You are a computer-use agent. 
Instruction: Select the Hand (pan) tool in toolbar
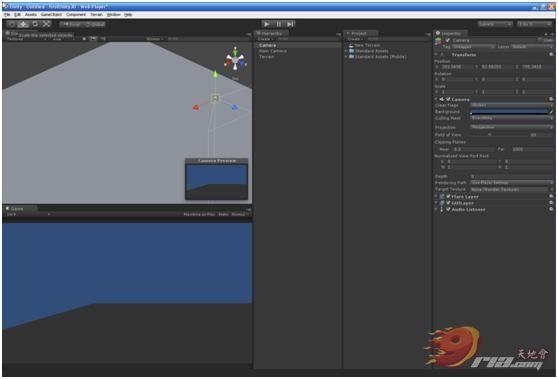click(12, 24)
